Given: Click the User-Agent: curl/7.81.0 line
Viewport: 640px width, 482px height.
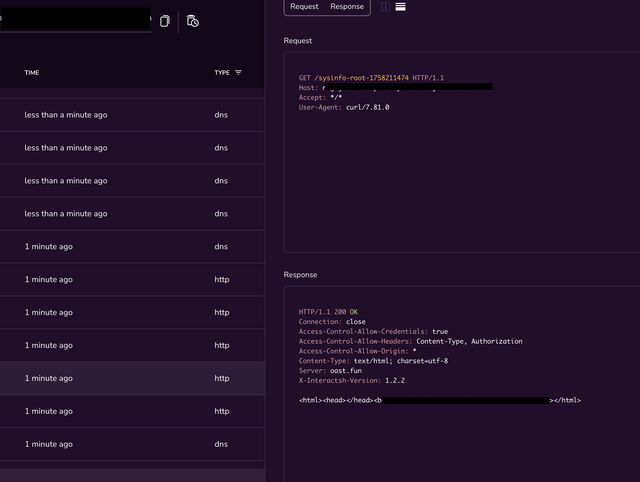Looking at the screenshot, I should [x=344, y=107].
